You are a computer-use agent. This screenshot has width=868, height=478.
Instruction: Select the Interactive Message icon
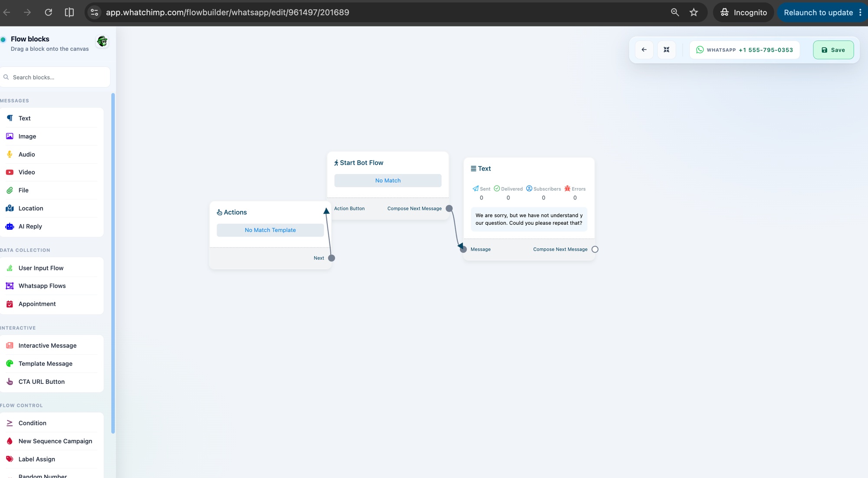(10, 346)
